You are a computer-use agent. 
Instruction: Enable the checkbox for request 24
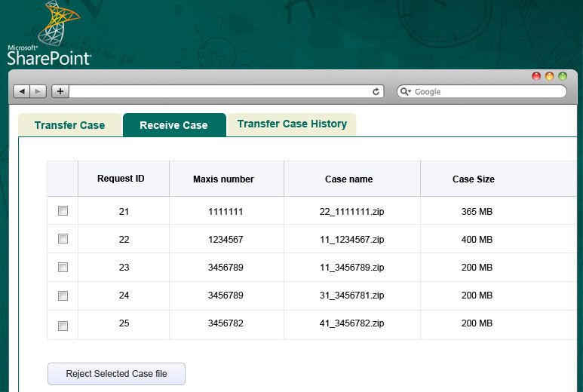point(63,296)
